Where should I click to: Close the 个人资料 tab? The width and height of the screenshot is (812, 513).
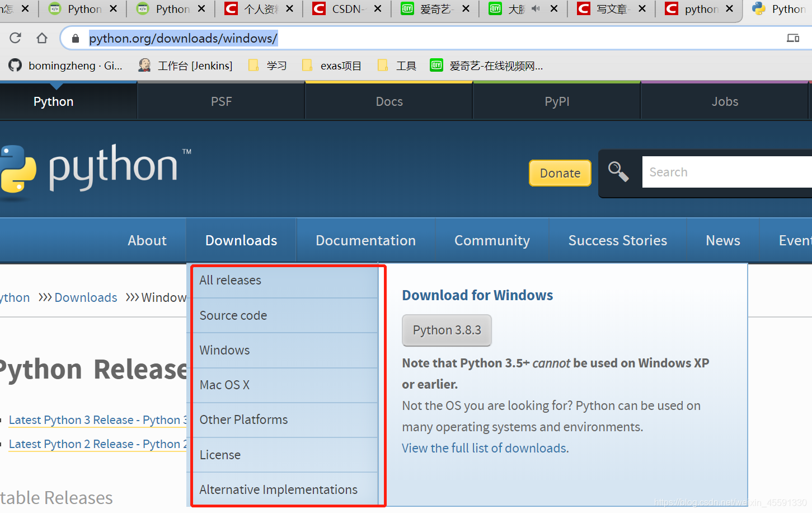point(289,9)
